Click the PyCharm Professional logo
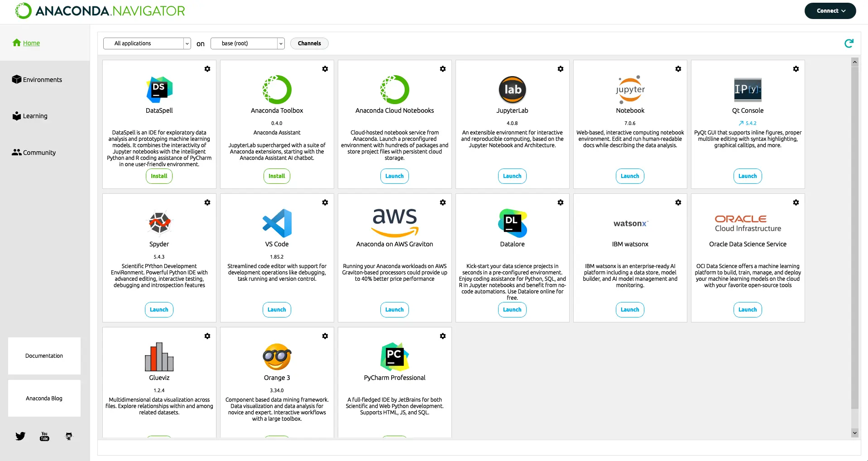The width and height of the screenshot is (868, 461). [395, 356]
